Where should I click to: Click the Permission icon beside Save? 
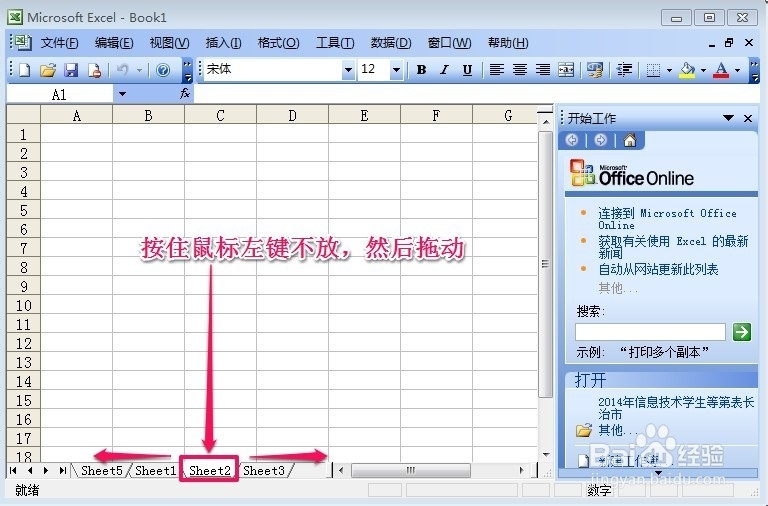point(94,70)
